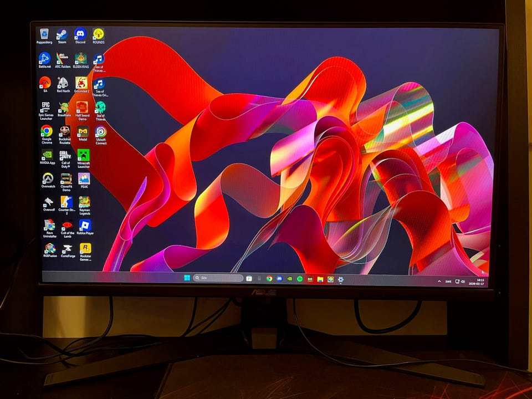Open the Papperskorg recycle bin desktop icon
This screenshot has width=532, height=399.
tap(44, 36)
